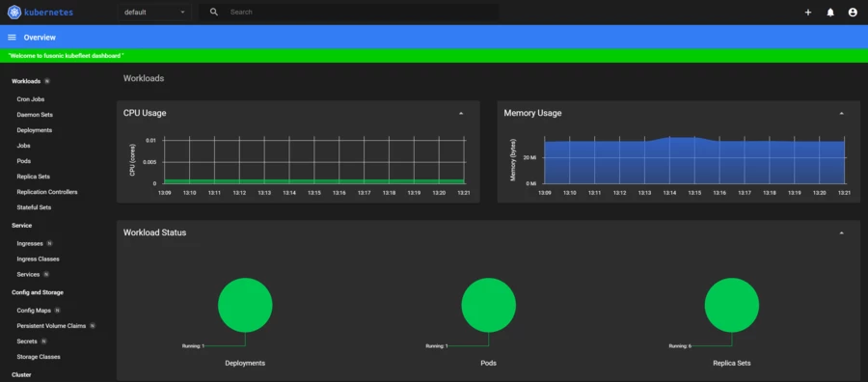The height and width of the screenshot is (382, 868).
Task: Click the green CPU Usage chart band
Action: pos(314,181)
